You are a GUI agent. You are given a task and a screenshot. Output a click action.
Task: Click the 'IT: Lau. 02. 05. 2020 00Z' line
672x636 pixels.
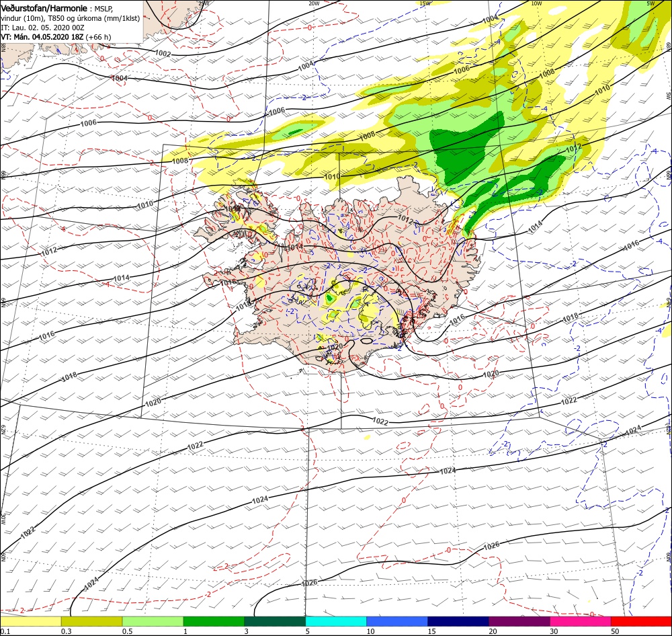(x=42, y=28)
